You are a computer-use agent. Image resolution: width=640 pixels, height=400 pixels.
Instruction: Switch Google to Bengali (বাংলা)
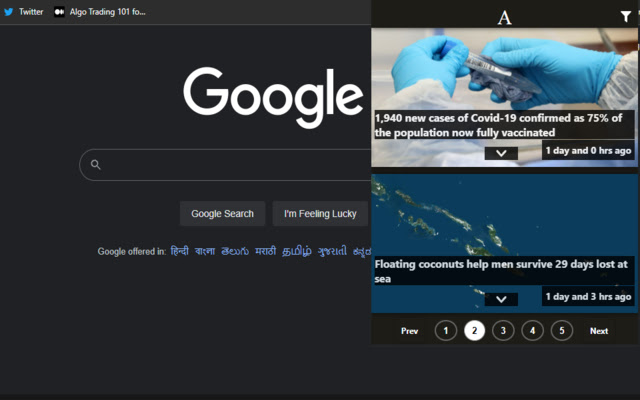pyautogui.click(x=205, y=251)
